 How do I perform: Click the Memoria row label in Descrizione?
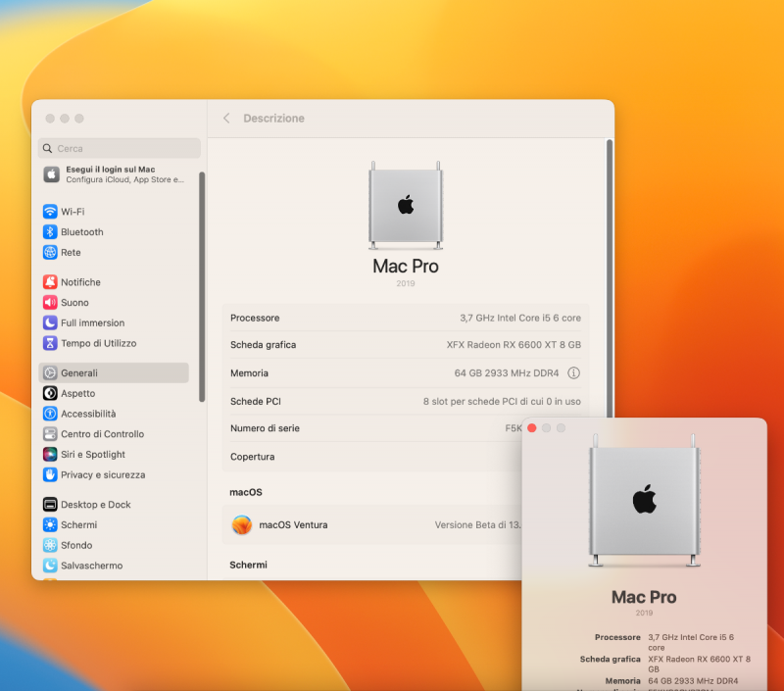click(250, 373)
